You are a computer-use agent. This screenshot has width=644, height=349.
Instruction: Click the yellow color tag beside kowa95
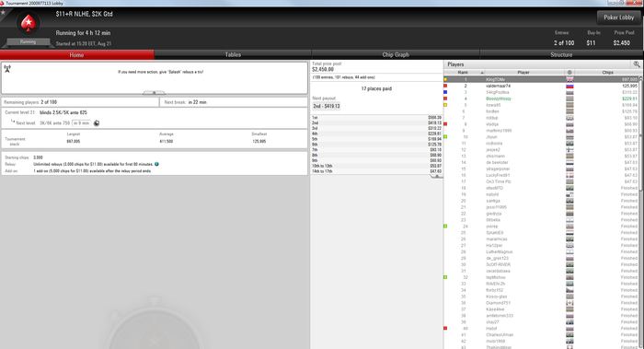[445, 105]
